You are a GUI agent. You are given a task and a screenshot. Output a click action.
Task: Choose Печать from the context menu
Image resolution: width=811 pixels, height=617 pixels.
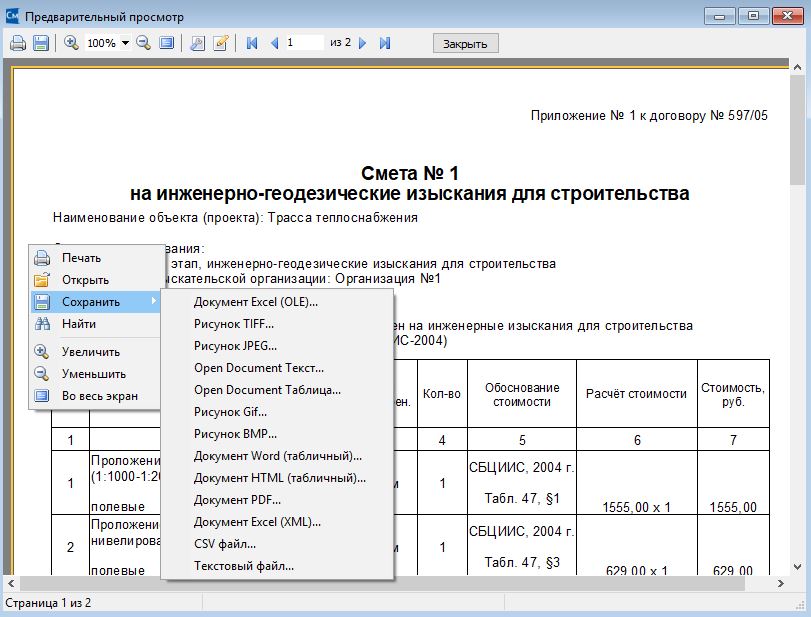point(95,258)
